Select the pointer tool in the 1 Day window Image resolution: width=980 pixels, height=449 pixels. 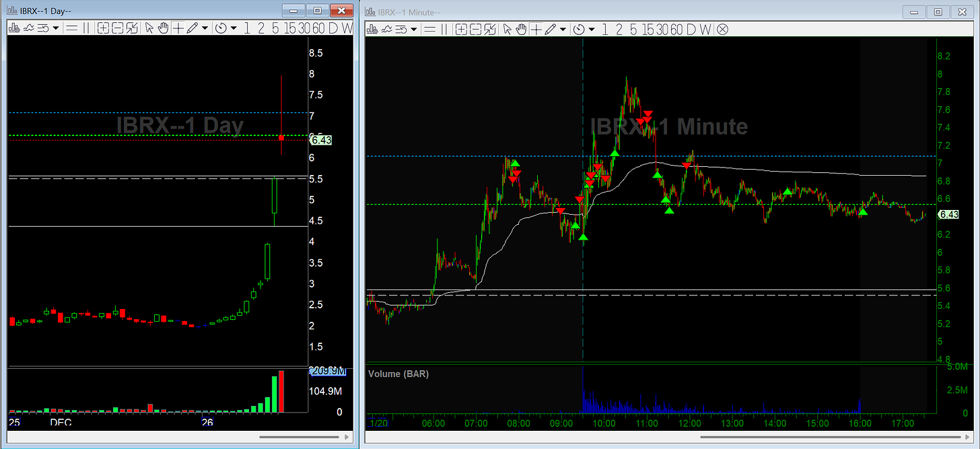(x=149, y=28)
